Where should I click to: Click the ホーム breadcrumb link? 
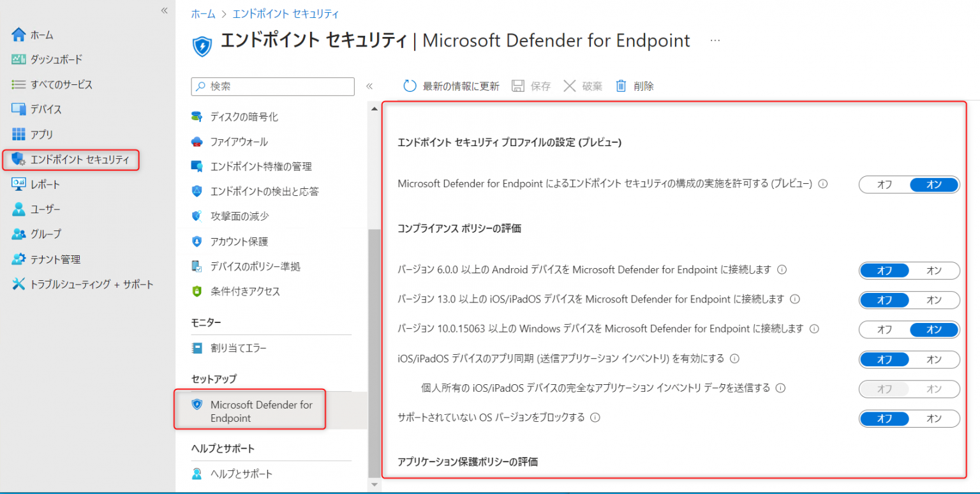202,13
